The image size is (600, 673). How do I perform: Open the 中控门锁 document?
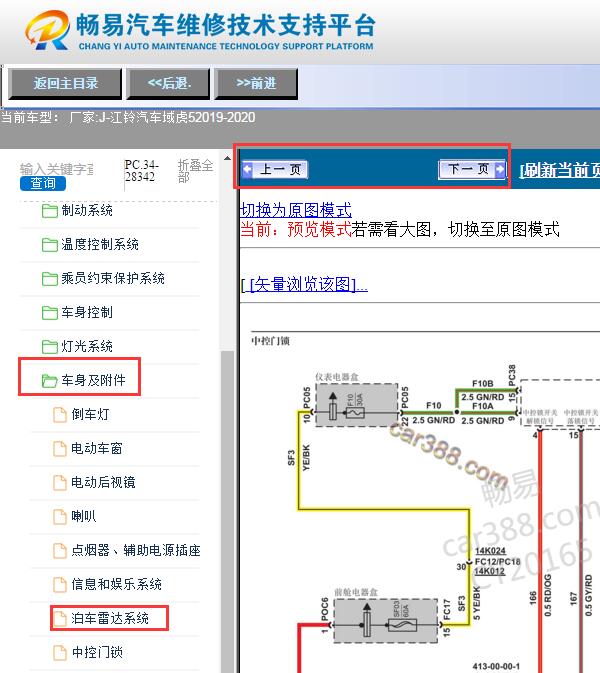coord(97,652)
